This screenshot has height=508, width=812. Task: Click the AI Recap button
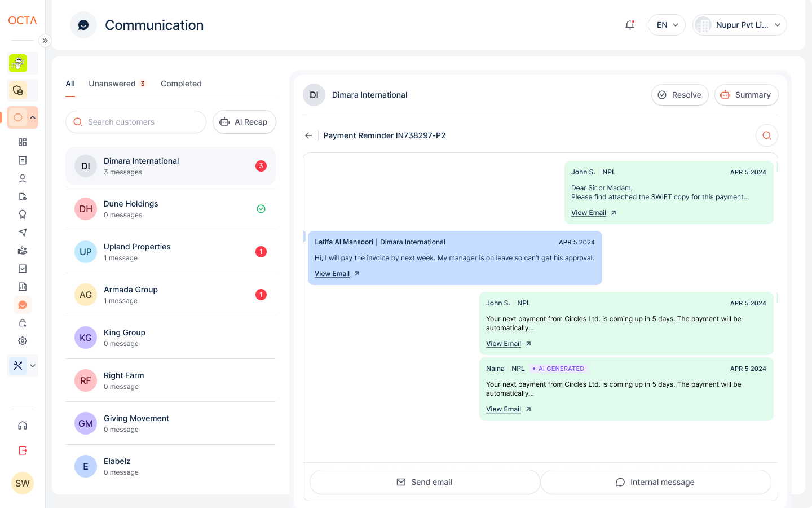pyautogui.click(x=244, y=122)
